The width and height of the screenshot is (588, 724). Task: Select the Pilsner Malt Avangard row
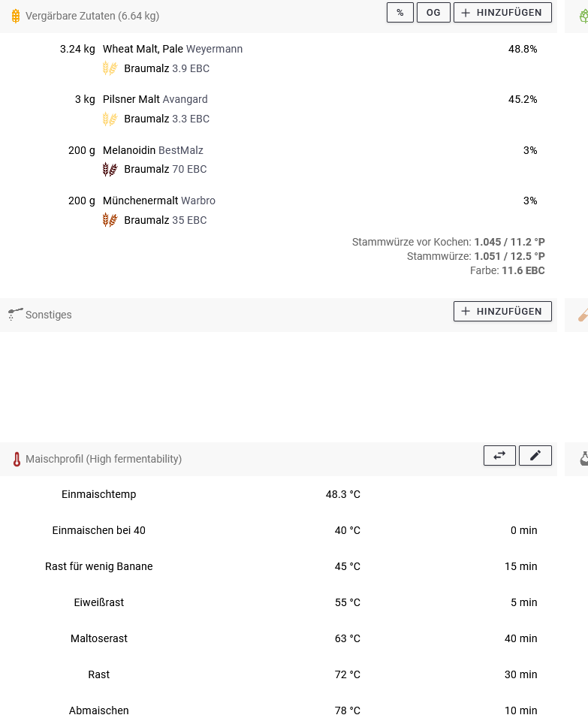(155, 99)
